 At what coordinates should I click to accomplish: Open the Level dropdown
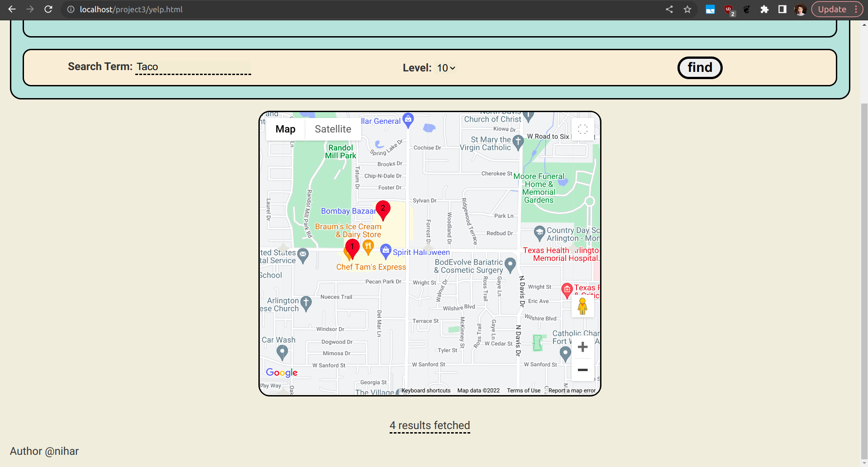[446, 68]
